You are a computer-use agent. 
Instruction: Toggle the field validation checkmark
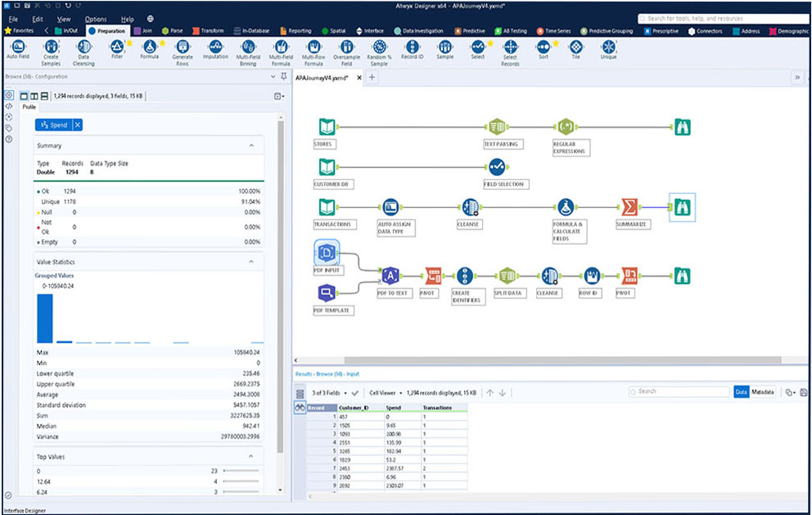(355, 391)
